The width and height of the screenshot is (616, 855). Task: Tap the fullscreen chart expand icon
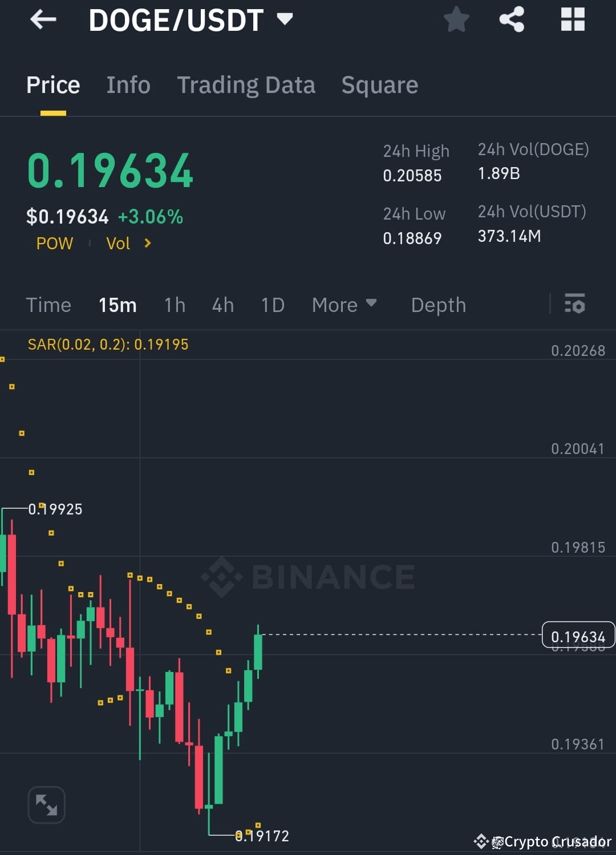point(46,805)
